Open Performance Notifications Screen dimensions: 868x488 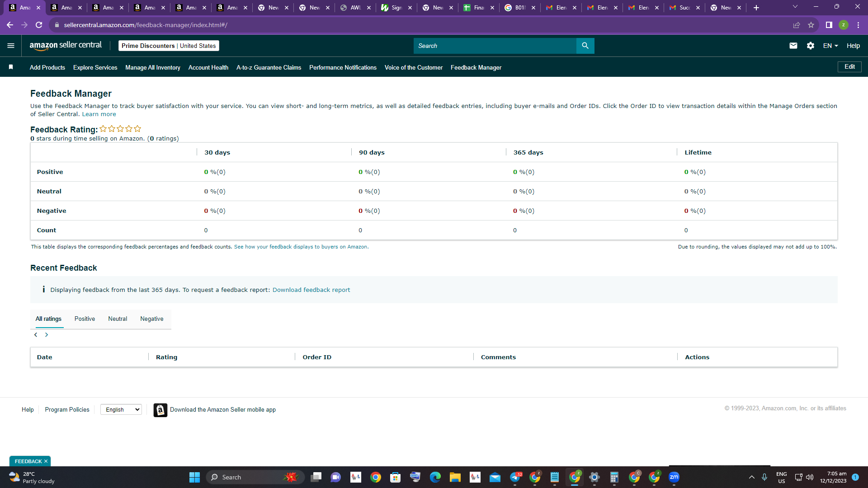(x=343, y=67)
